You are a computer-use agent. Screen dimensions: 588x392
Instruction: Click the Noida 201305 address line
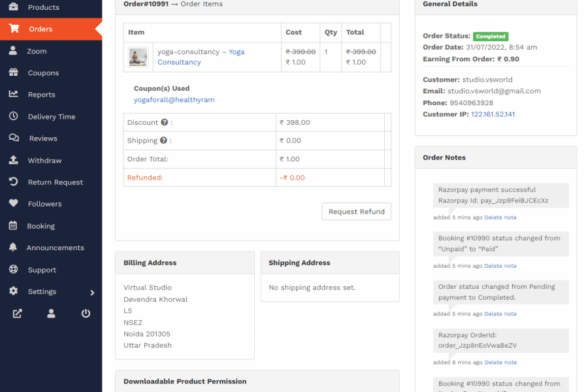tap(146, 334)
